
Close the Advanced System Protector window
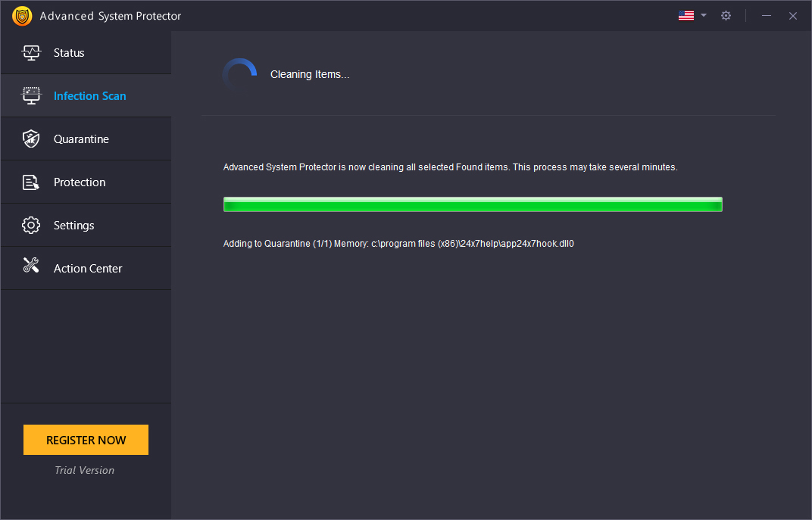pos(793,16)
